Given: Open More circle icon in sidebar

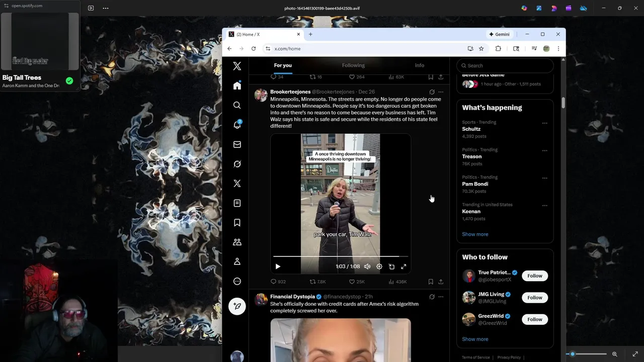Looking at the screenshot, I should (x=237, y=281).
